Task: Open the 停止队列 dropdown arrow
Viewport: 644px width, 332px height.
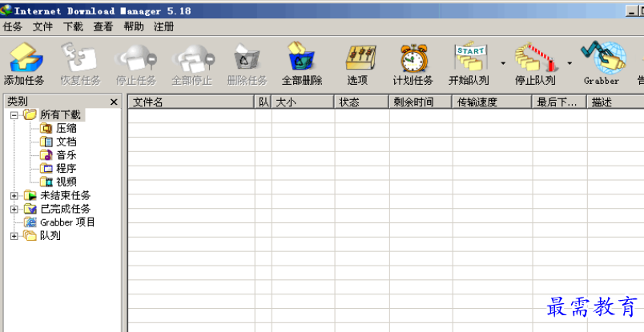Action: tap(570, 63)
